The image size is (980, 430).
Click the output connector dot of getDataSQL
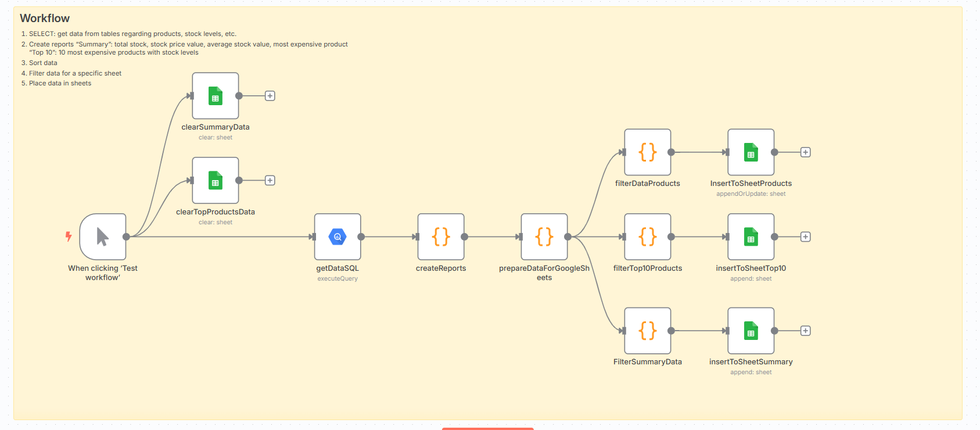tap(361, 236)
